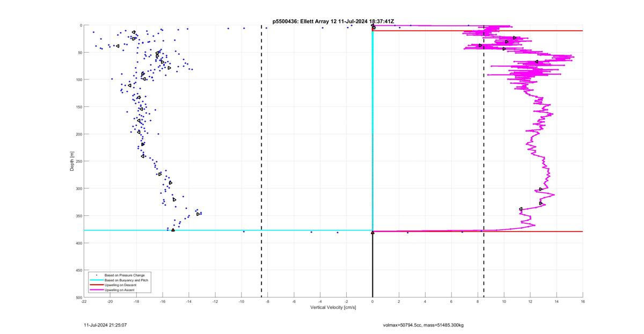The height and width of the screenshot is (334, 644).
Task: Click the x-axis tick label '-18'
Action: point(136,301)
